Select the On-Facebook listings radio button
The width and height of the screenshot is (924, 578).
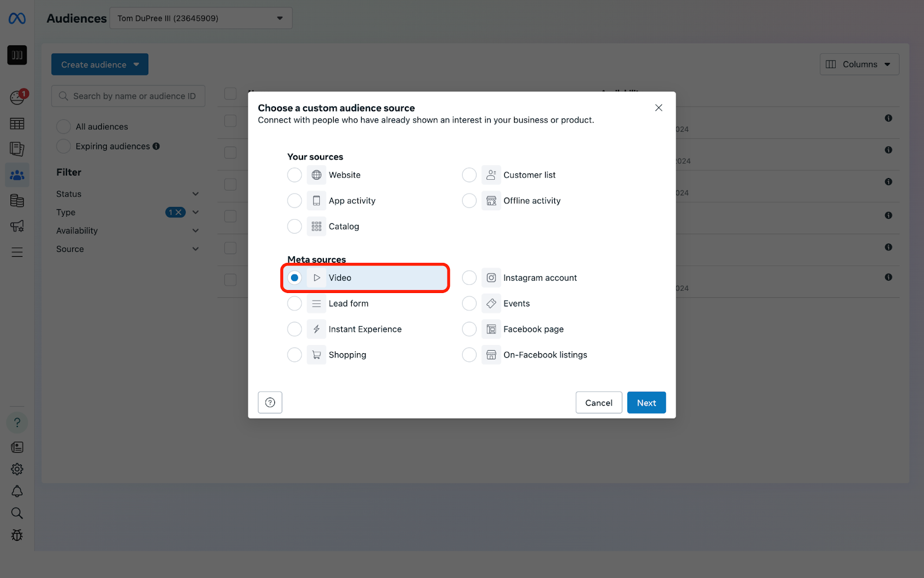[469, 355]
